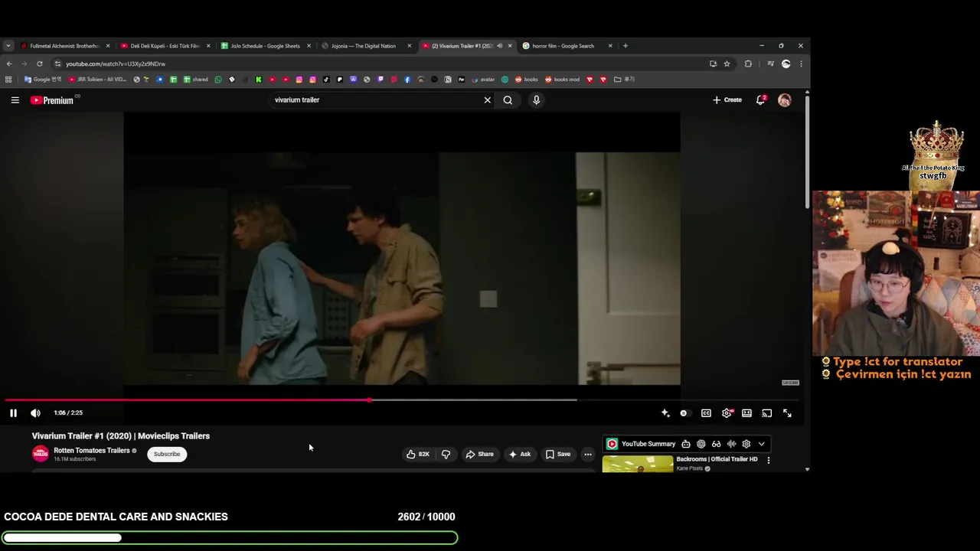Screen dimensions: 980x551
Task: Open YouTube notifications bell
Action: 760,99
